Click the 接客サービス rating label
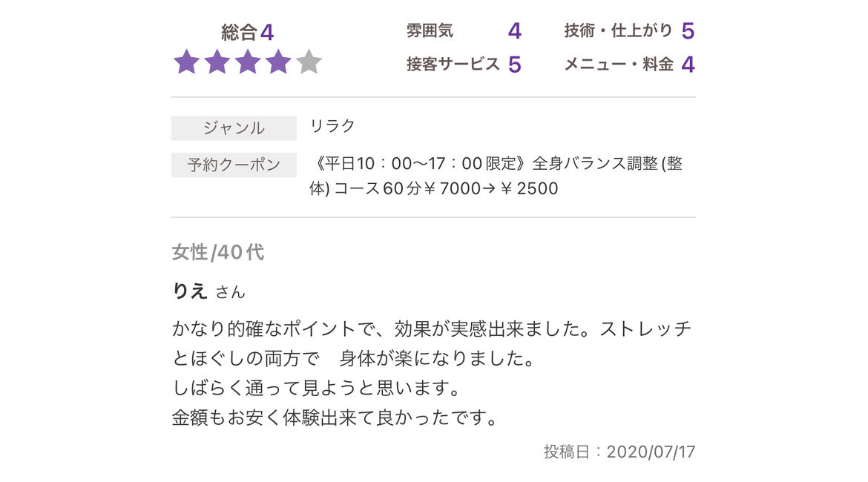The width and height of the screenshot is (868, 482). (453, 65)
